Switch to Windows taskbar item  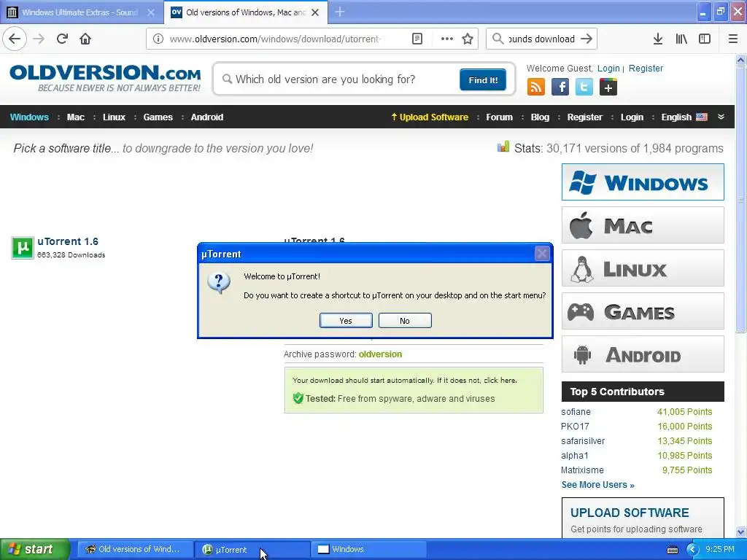click(x=368, y=550)
